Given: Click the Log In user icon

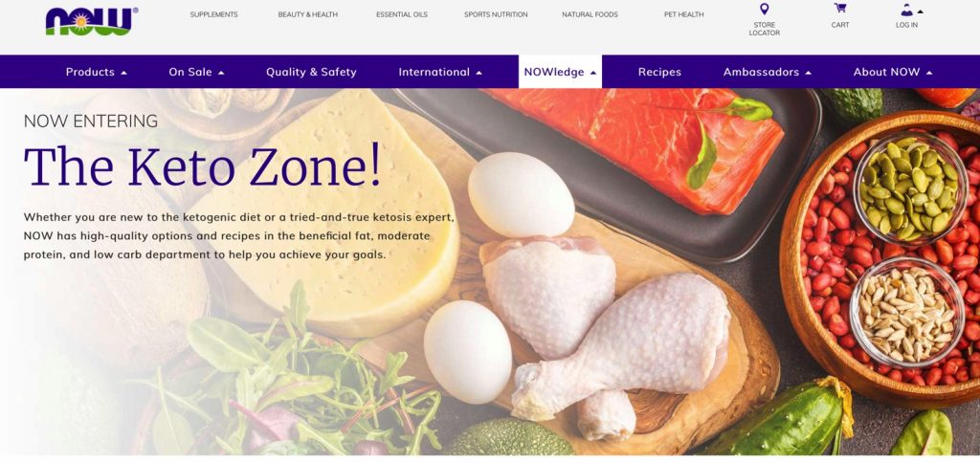Looking at the screenshot, I should [906, 10].
